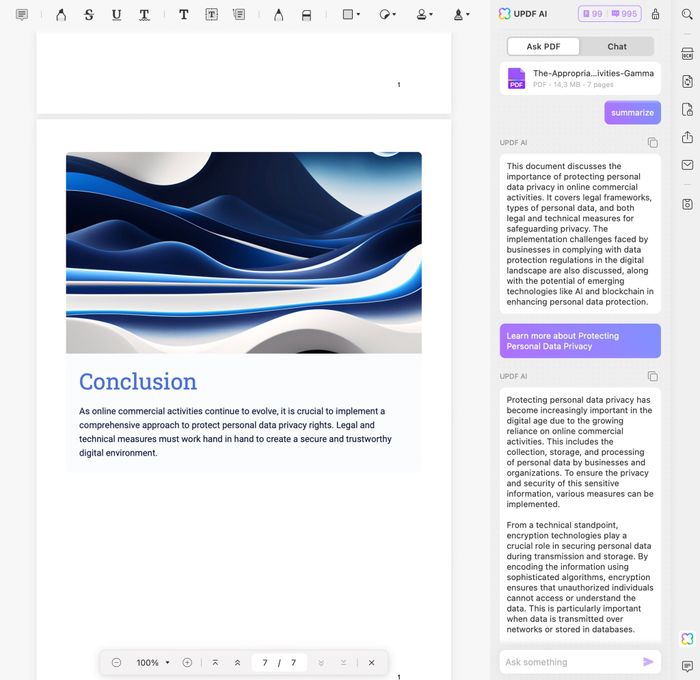Click the send message arrow icon

pos(648,662)
